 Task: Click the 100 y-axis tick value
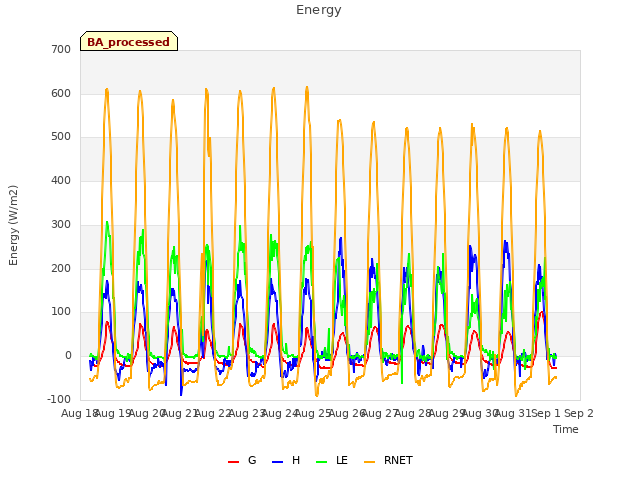[x=61, y=312]
